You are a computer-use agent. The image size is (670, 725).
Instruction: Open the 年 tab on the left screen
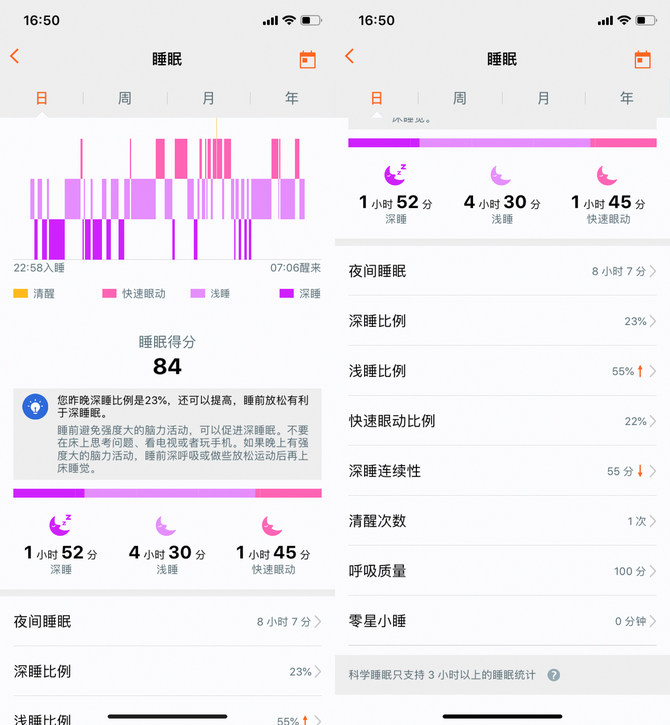[291, 98]
